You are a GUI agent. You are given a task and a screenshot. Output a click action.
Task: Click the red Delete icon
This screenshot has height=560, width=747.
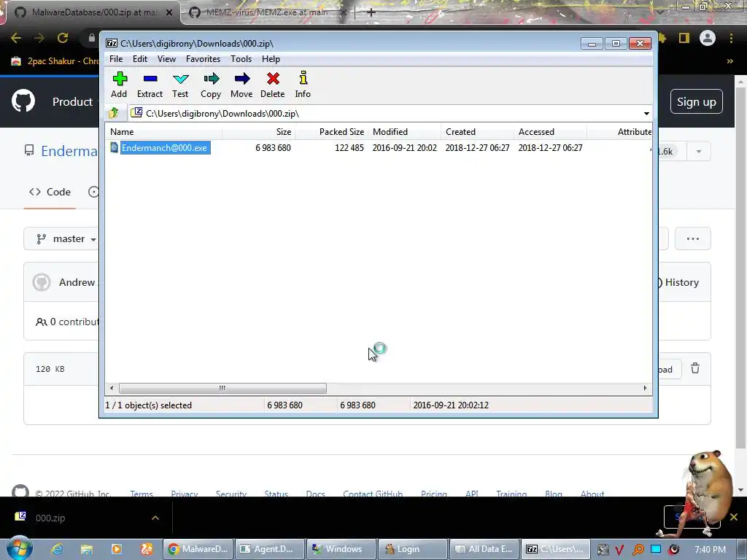(x=273, y=85)
